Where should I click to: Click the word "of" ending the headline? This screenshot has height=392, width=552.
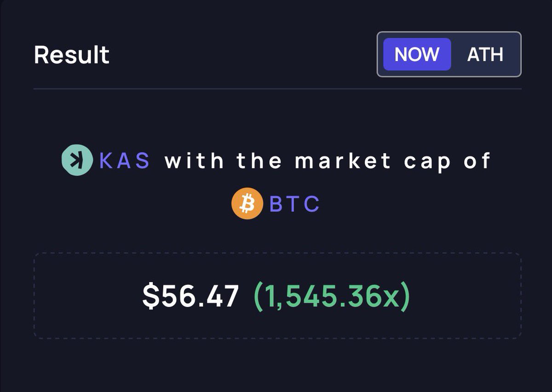[479, 161]
